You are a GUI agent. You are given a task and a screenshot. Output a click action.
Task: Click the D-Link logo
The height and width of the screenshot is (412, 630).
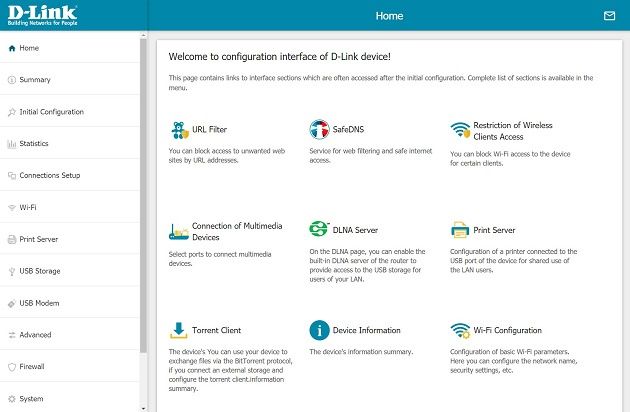42,16
